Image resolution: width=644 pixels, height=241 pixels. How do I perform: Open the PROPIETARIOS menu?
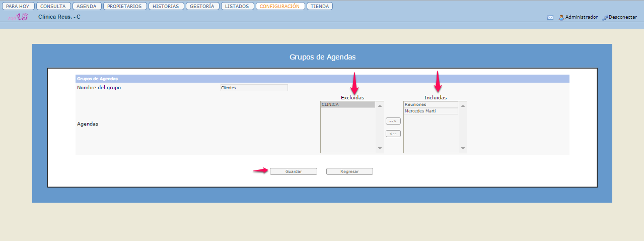click(x=125, y=7)
